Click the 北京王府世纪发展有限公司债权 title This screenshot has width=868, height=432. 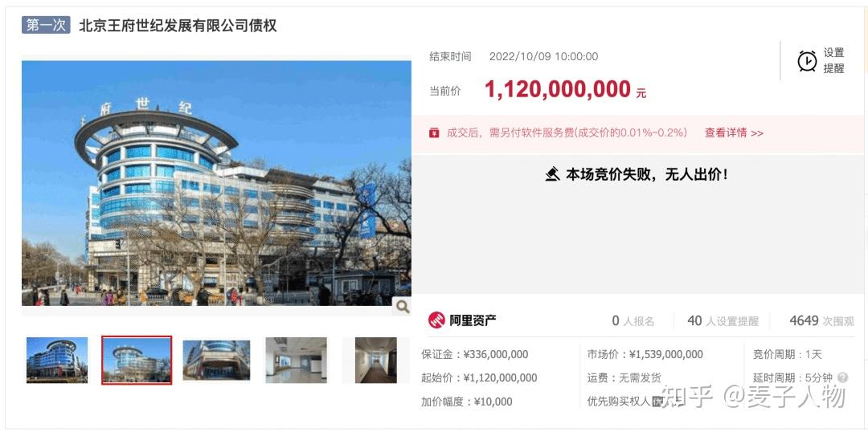[178, 26]
